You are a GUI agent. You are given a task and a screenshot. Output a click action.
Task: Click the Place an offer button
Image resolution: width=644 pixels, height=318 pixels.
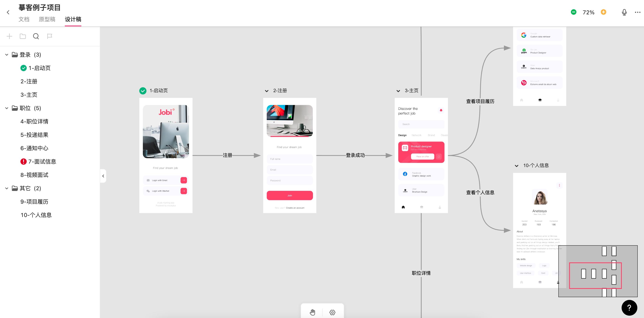coord(422,156)
